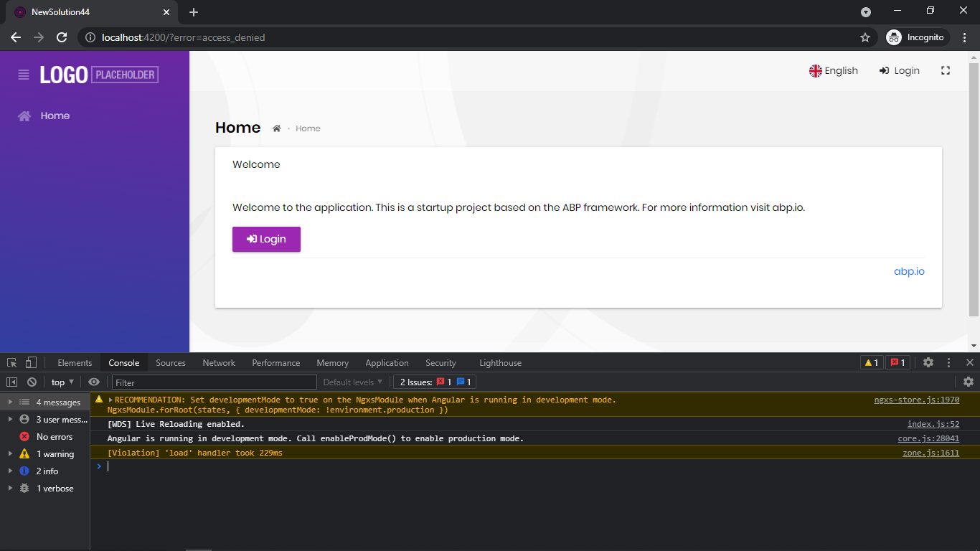Expand the 3 user messages group
The width and height of the screenshot is (980, 551).
10,419
